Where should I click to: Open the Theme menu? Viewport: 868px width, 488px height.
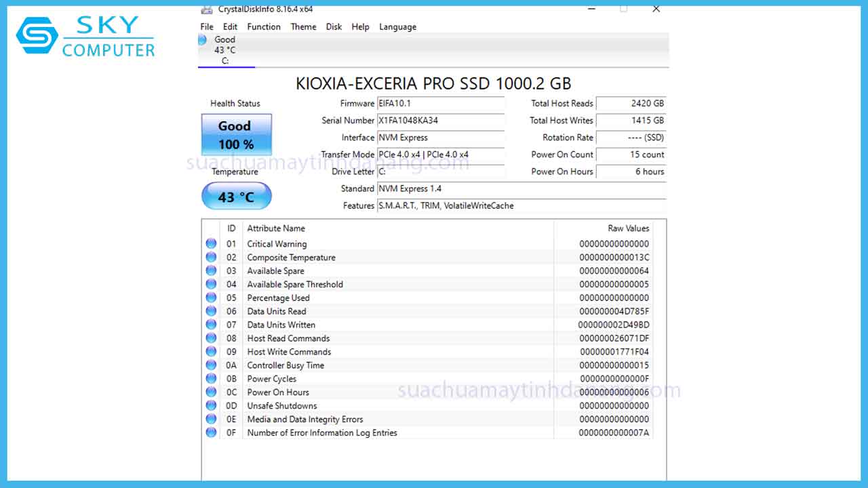click(303, 27)
